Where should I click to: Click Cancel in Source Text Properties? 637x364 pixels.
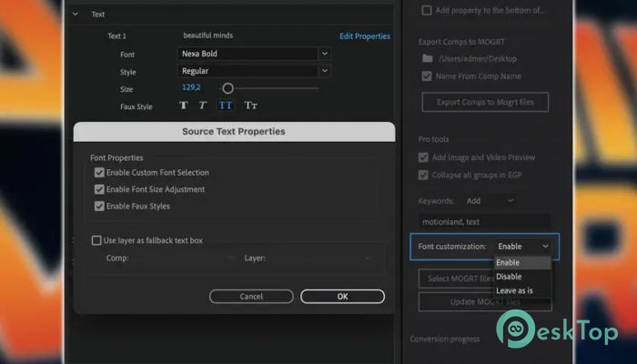coord(251,297)
